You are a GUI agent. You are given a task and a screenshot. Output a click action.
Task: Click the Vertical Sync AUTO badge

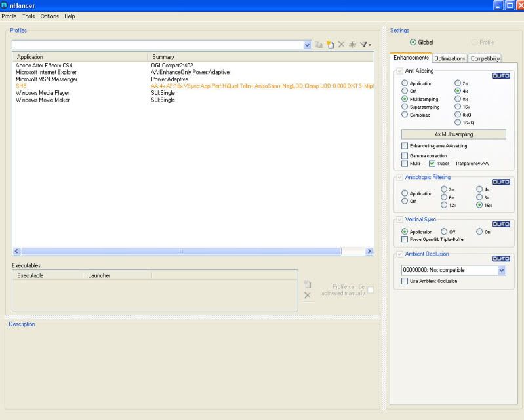click(500, 224)
